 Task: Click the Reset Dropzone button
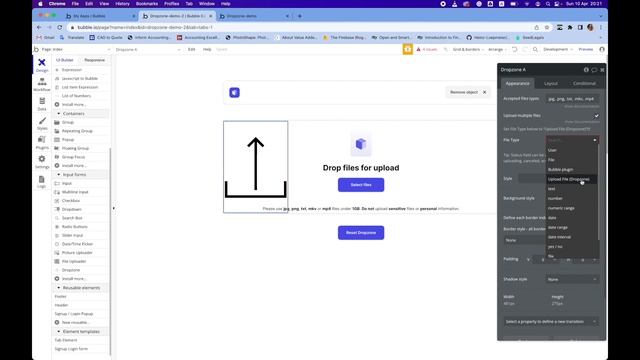[x=361, y=233]
